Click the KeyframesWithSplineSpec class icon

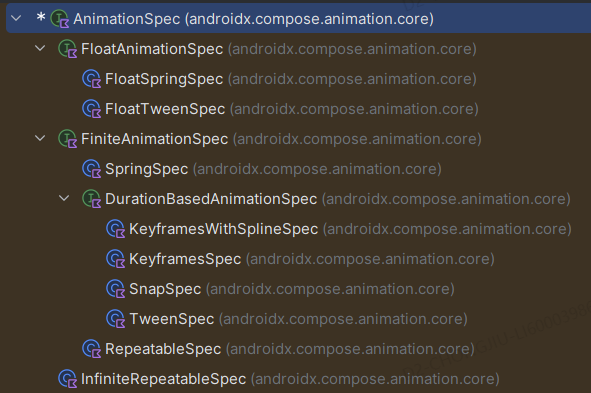116,229
